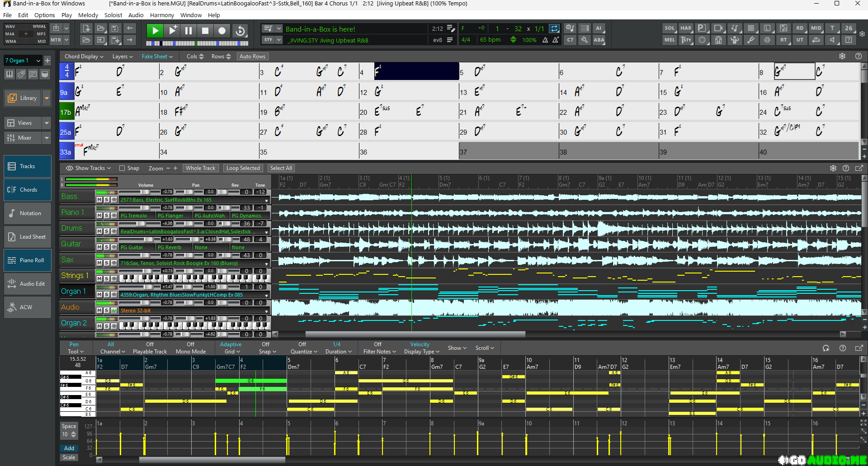This screenshot has width=868, height=466.
Task: Mute the Bass track
Action: (99, 199)
